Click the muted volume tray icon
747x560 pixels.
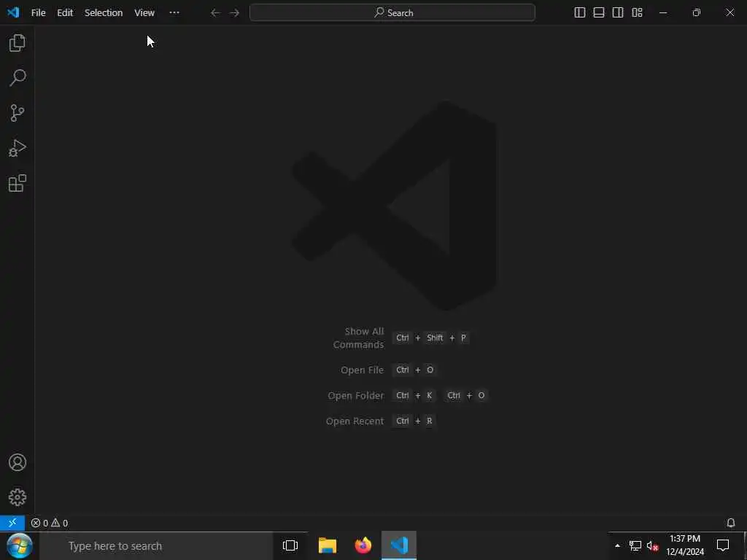652,545
